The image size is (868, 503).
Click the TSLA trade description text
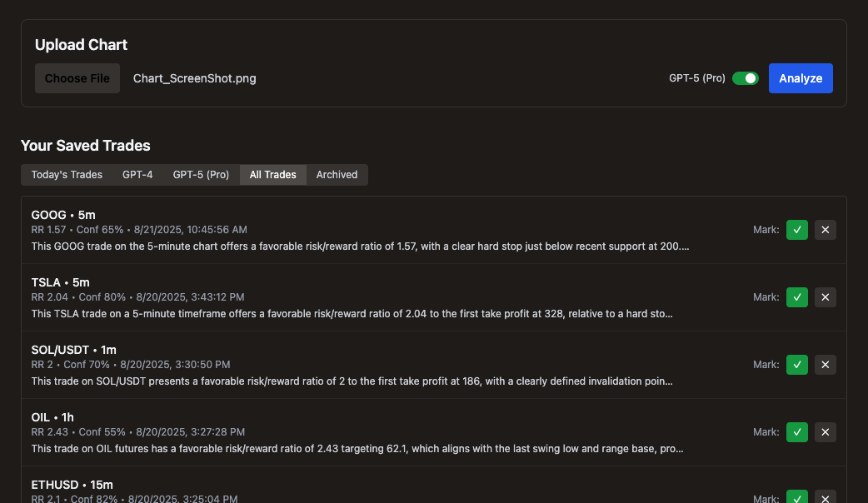(352, 314)
